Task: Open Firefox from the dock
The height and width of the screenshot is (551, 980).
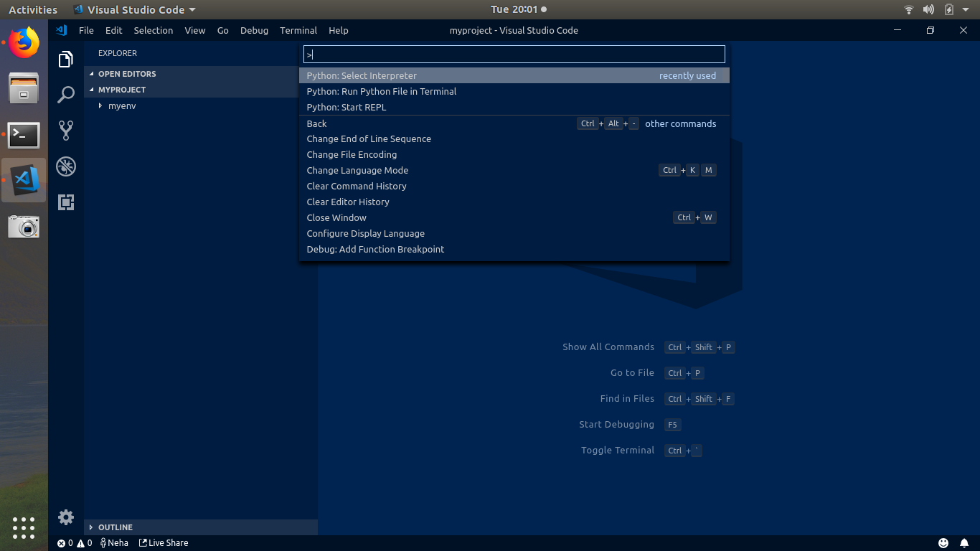Action: pyautogui.click(x=24, y=42)
